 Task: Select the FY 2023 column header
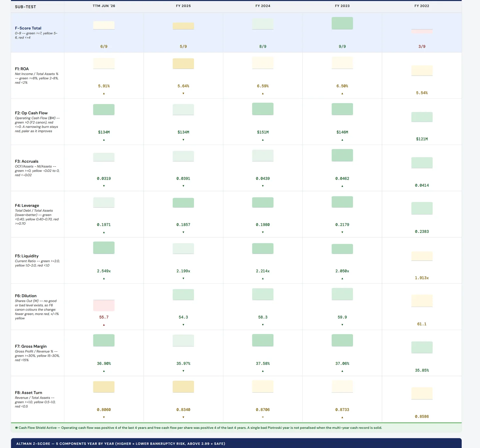click(342, 6)
